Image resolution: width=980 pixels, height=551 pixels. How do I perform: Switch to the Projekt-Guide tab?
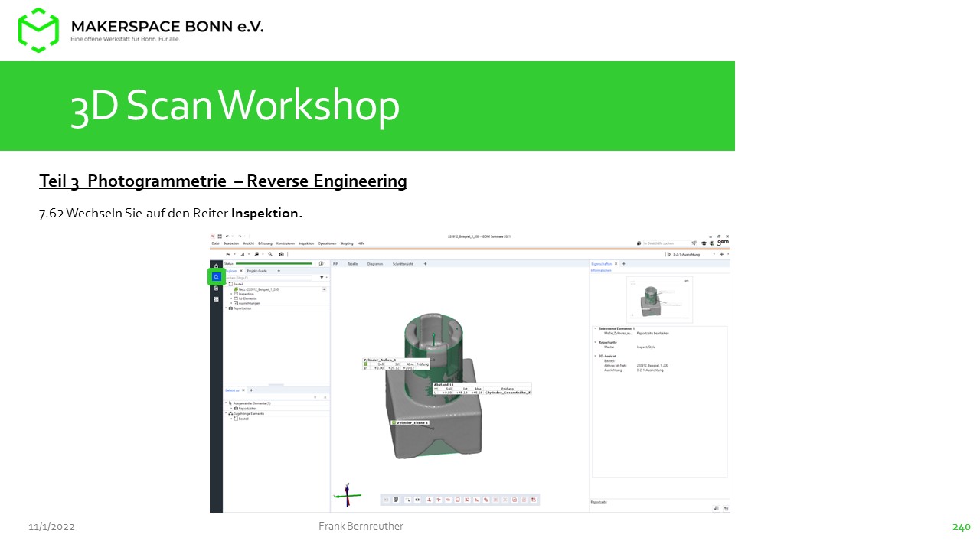point(256,271)
